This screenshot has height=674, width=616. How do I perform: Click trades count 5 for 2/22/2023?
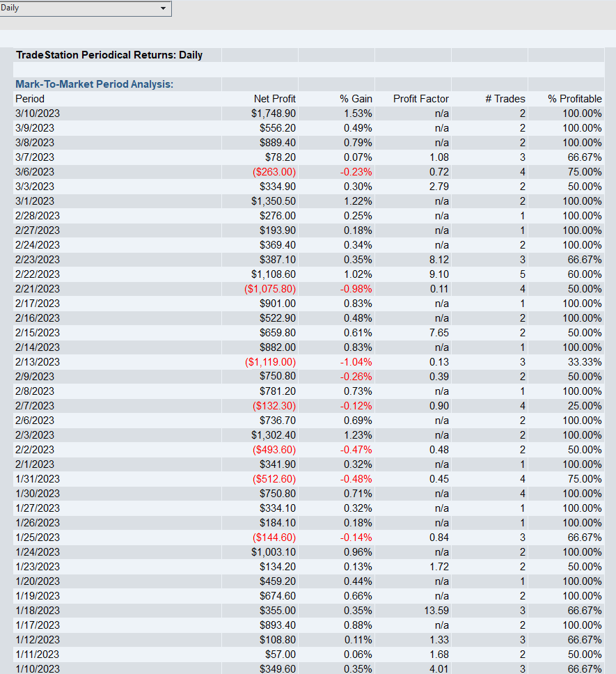pyautogui.click(x=522, y=274)
